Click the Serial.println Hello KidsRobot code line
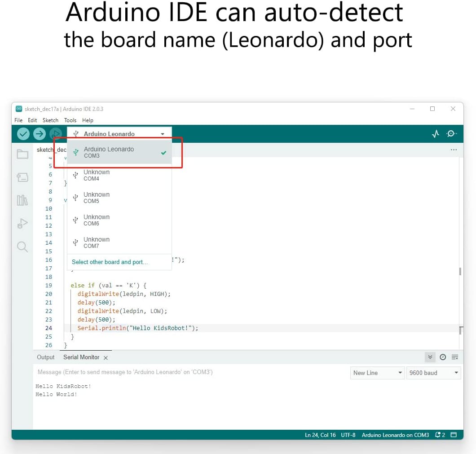This screenshot has width=476, height=454. click(137, 328)
